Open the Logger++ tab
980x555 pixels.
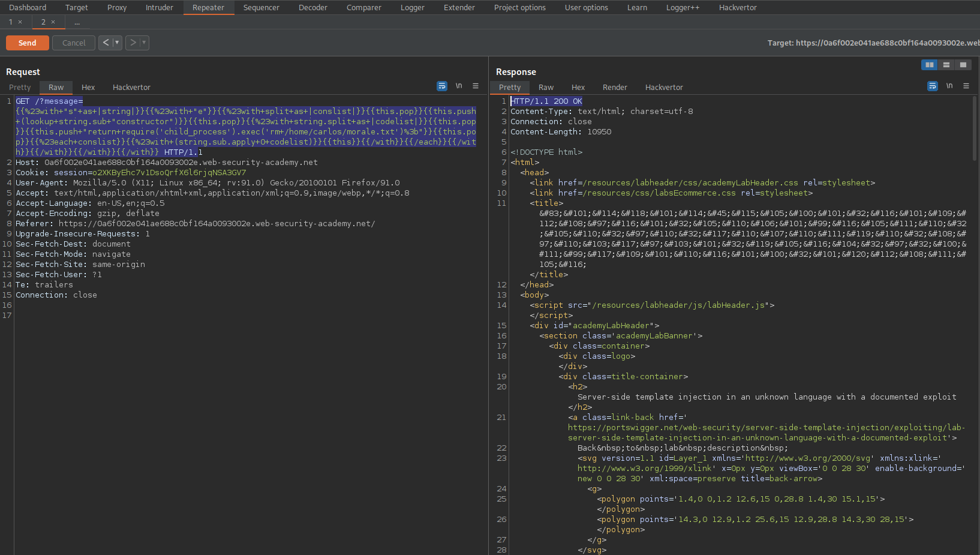tap(683, 8)
